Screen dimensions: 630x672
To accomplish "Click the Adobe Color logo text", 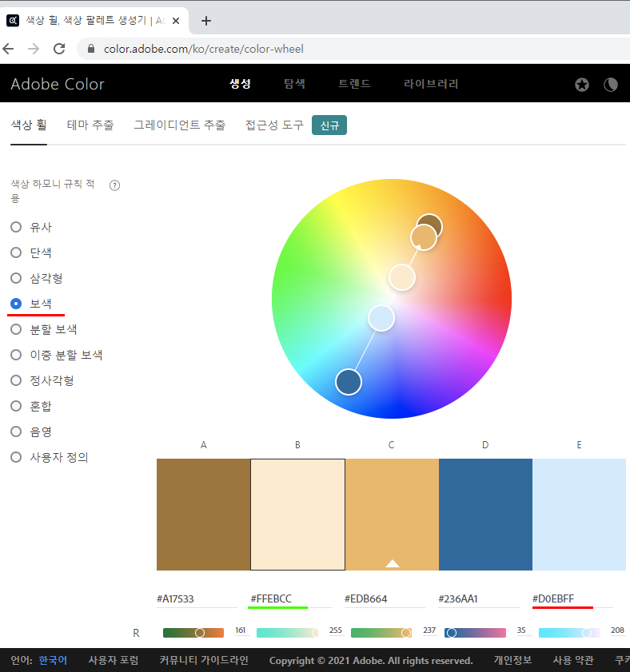I will pyautogui.click(x=58, y=84).
